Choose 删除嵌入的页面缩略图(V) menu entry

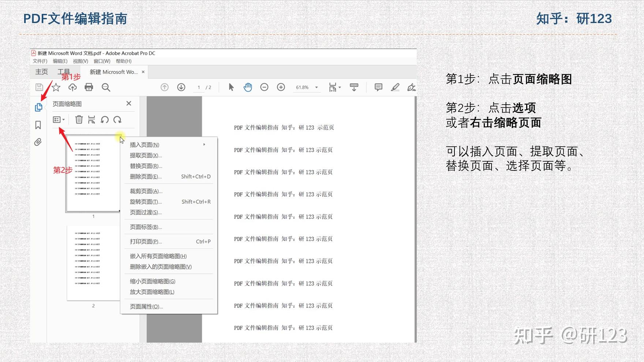(168, 267)
